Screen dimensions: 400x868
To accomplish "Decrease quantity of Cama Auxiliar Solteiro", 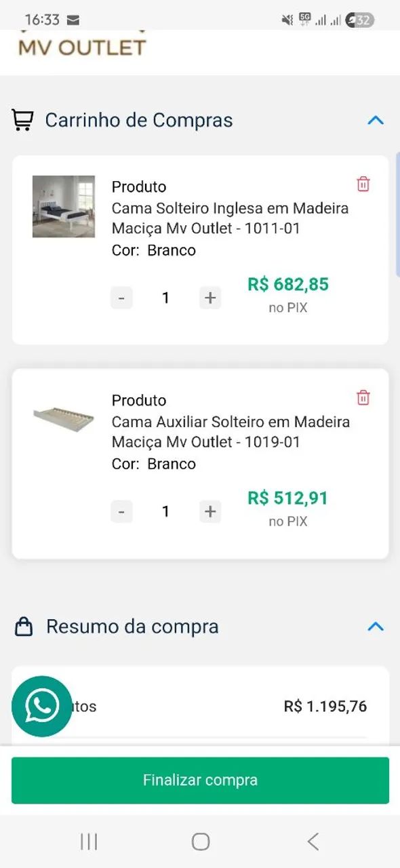I will 121,511.
